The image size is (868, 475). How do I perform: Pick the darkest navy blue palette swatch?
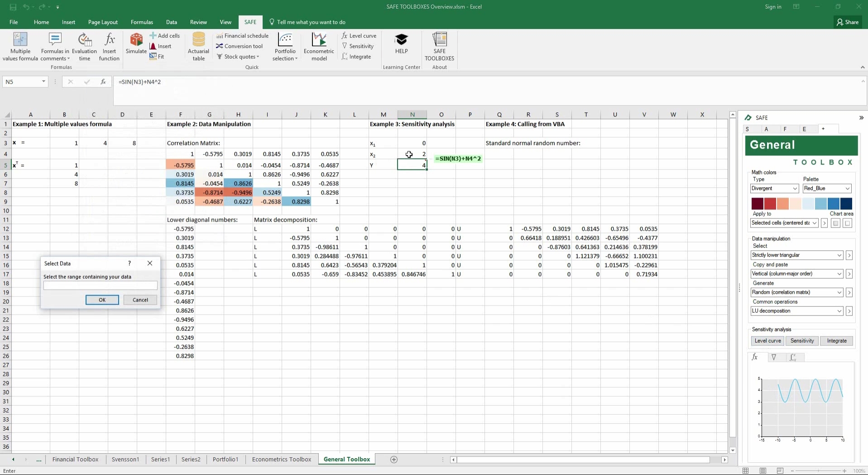[846, 204]
